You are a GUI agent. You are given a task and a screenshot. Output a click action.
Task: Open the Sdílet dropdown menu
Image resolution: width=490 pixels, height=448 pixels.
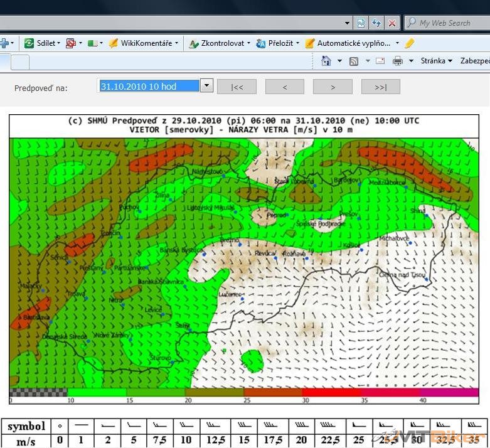41,43
